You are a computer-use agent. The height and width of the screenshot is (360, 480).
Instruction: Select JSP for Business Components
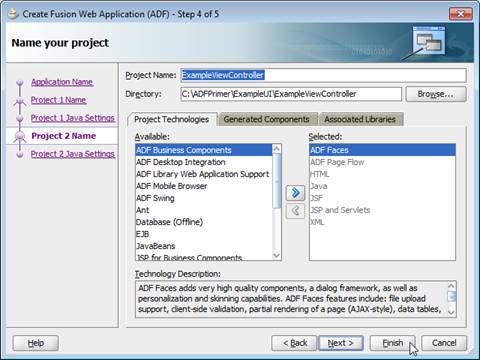[x=204, y=257]
